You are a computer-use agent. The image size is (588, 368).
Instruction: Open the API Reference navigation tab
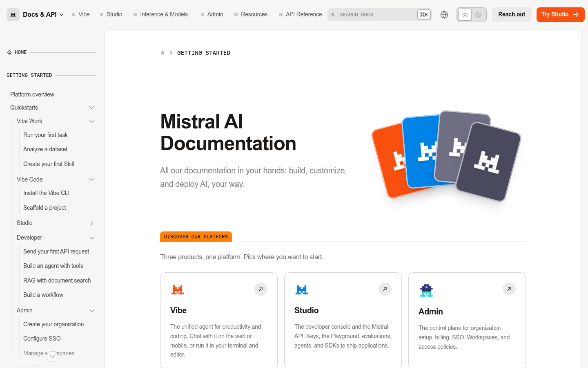point(301,14)
